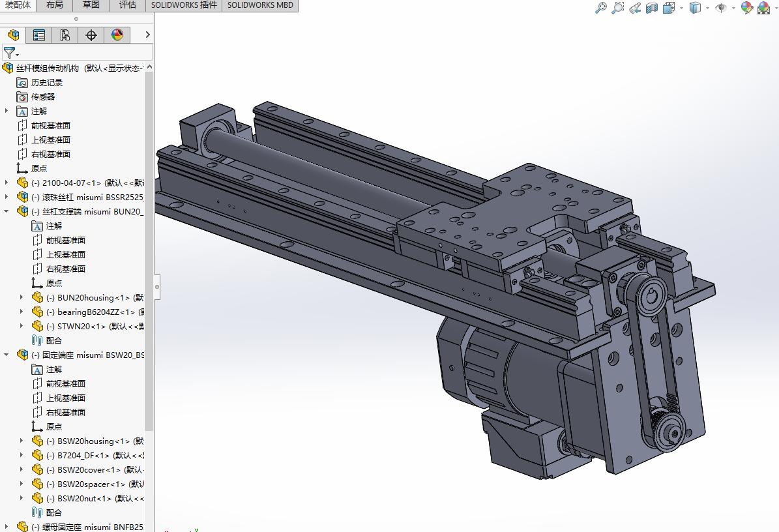The width and height of the screenshot is (779, 532).
Task: Open the DisplayManager color sphere tab
Action: click(117, 35)
